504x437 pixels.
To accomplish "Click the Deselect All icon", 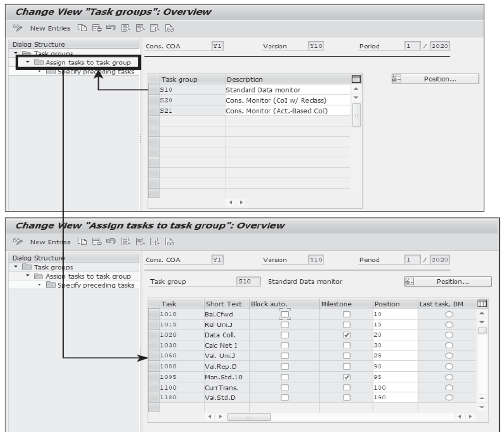I will click(x=153, y=28).
